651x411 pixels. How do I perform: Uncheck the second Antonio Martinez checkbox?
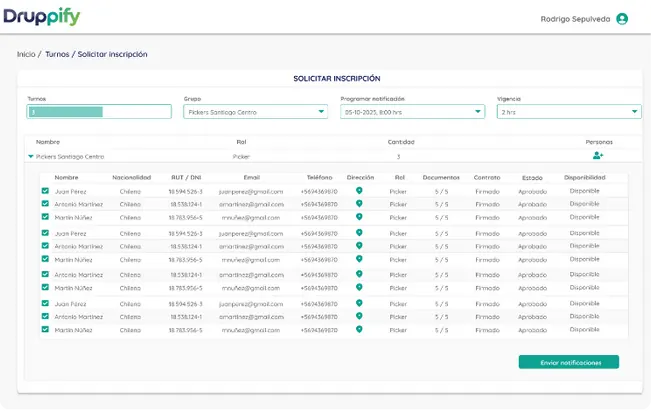45,246
